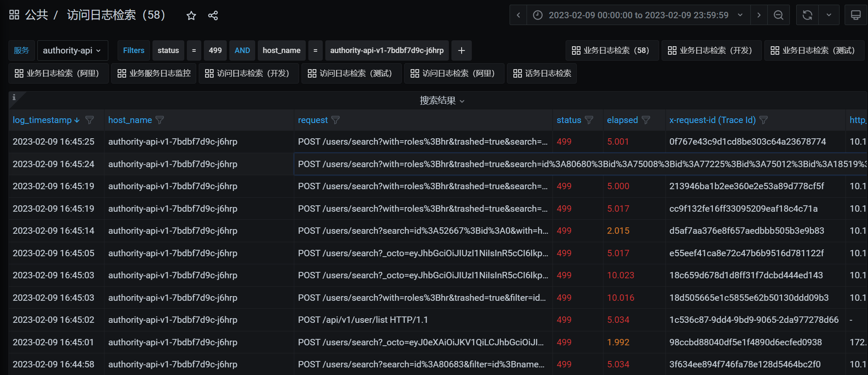Image resolution: width=868 pixels, height=375 pixels.
Task: Edit the authority-api-v1-7bdbf7d9c-j6hrp filter value
Action: click(387, 50)
